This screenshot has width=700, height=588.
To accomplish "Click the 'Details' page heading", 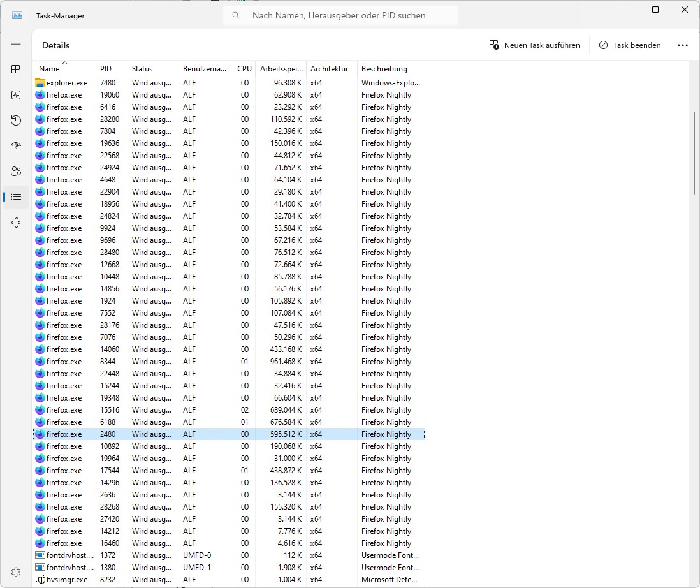I will click(56, 45).
